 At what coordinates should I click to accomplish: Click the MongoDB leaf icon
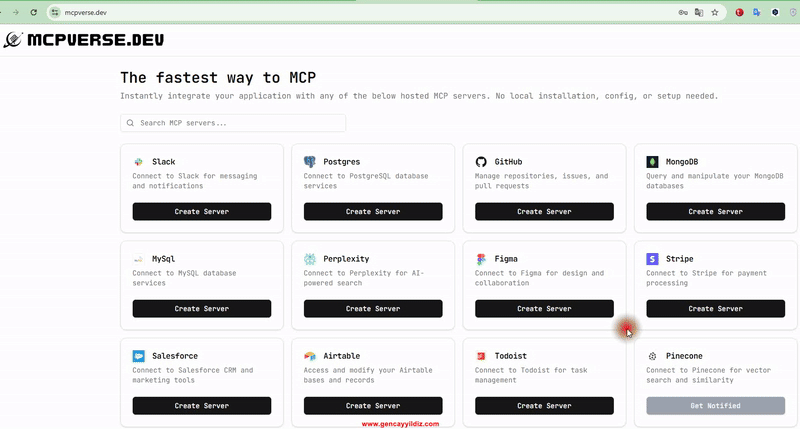[652, 162]
